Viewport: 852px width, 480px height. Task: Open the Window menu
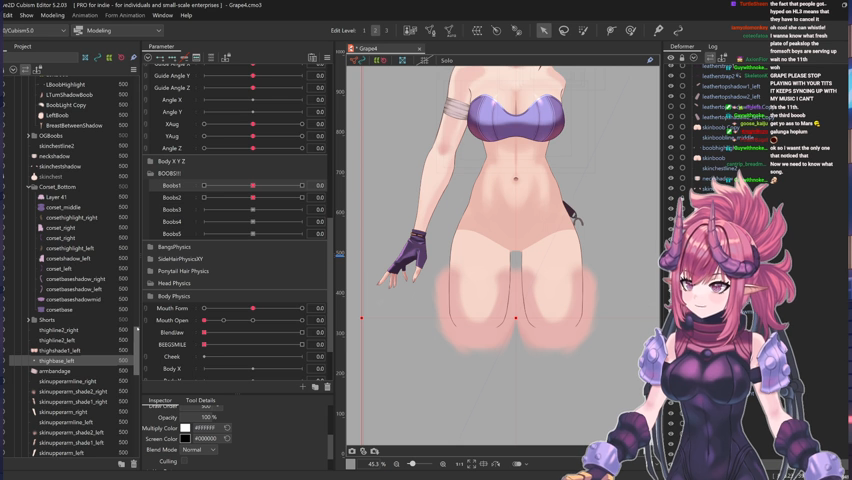[162, 16]
